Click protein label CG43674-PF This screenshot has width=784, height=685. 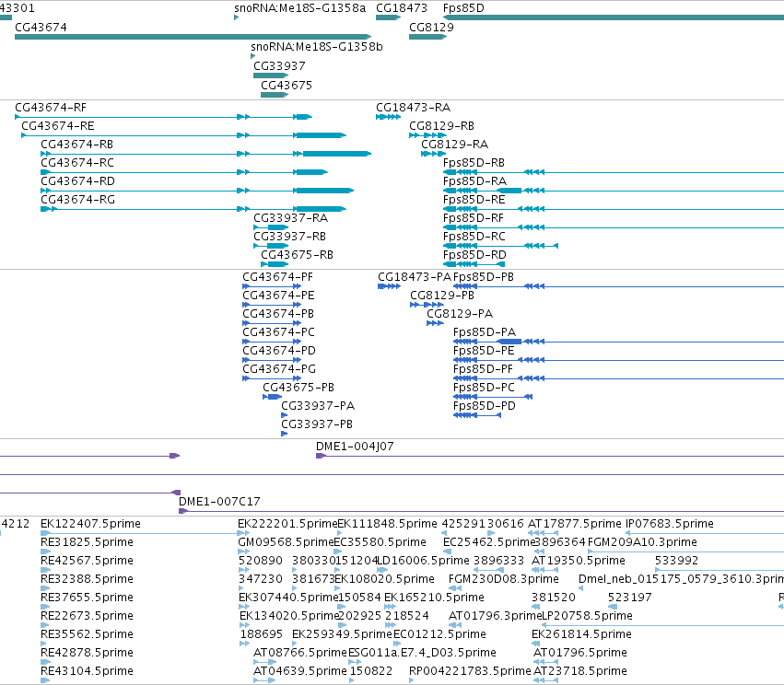[277, 277]
